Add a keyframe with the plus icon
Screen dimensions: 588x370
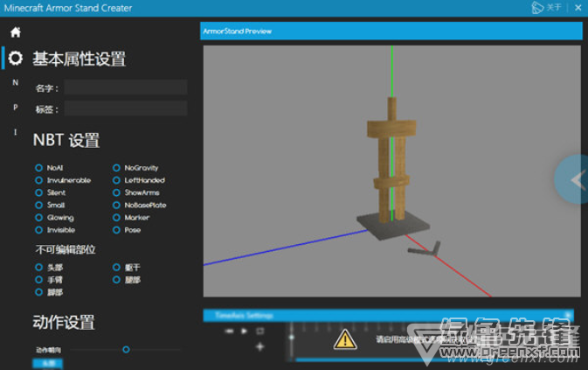click(259, 346)
